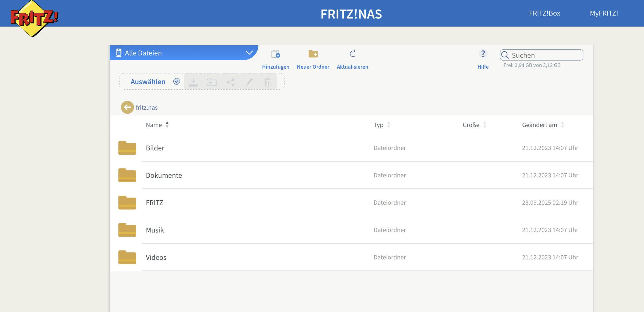This screenshot has width=644, height=312.
Task: Click the Typ column sort control
Action: point(389,125)
